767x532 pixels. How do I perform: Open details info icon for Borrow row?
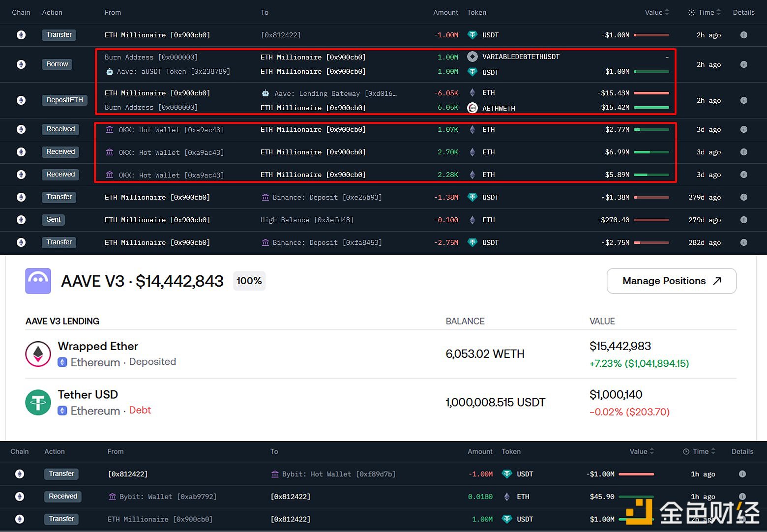743,64
